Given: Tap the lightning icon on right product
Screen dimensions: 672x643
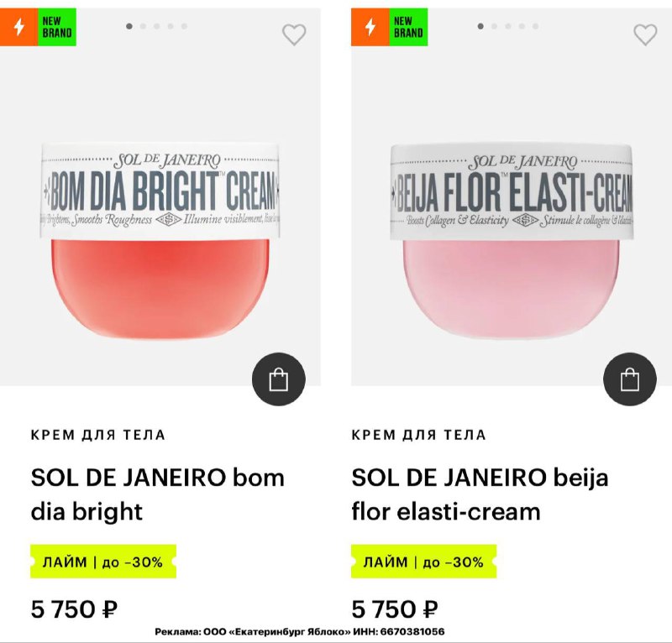Looking at the screenshot, I should 370,27.
